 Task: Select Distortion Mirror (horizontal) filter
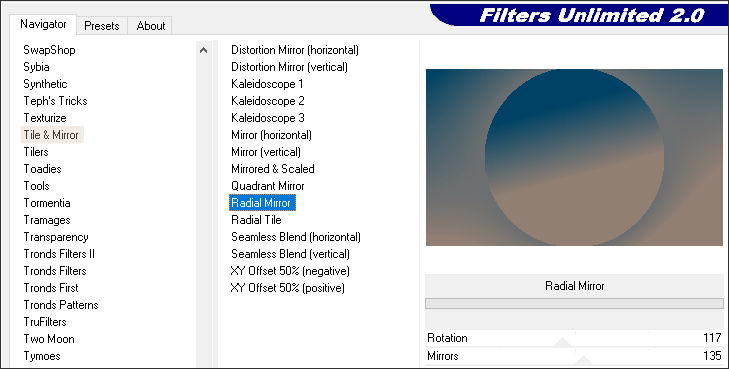295,50
